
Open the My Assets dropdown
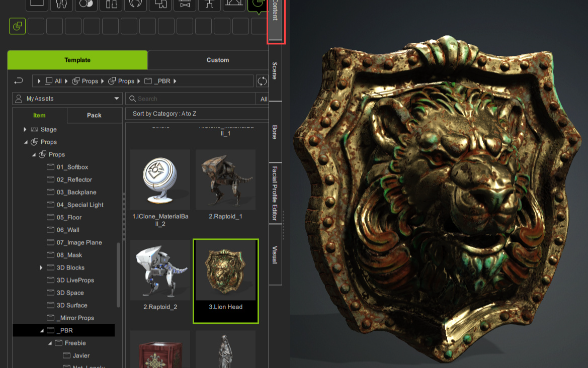(x=67, y=99)
